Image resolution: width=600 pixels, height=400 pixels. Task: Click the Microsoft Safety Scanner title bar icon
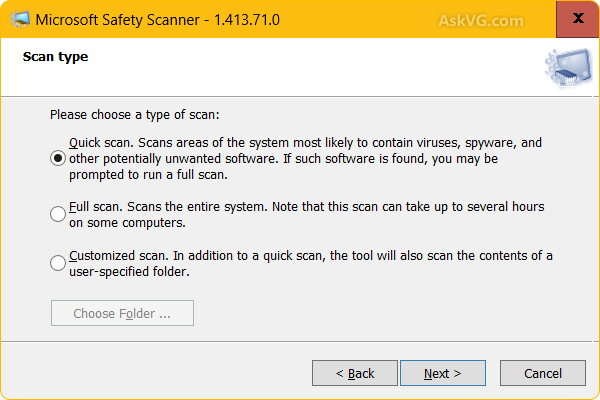[x=20, y=19]
